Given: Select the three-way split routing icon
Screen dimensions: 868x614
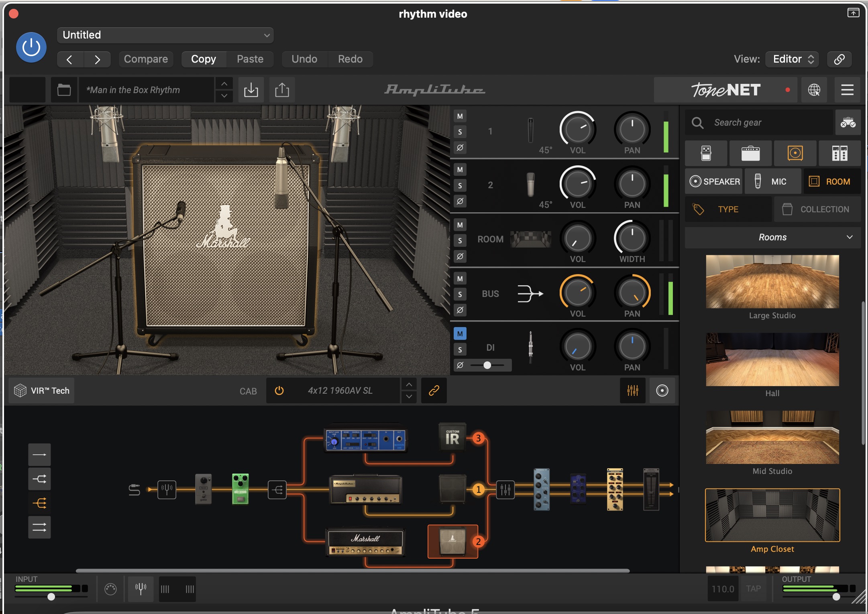Looking at the screenshot, I should [39, 503].
